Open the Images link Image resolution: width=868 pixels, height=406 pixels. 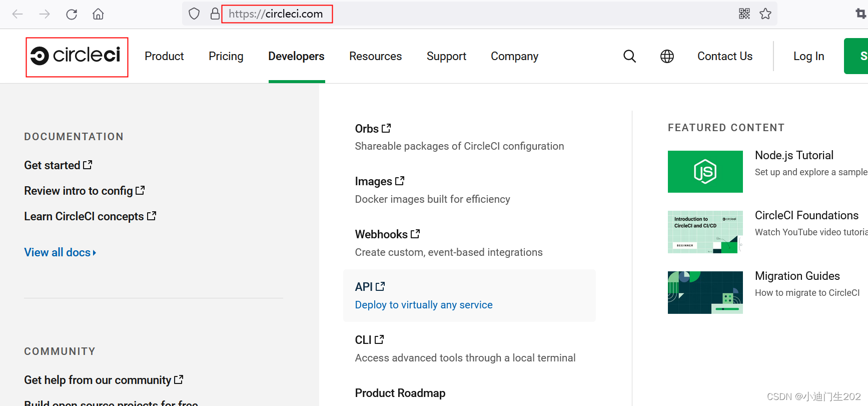(374, 181)
